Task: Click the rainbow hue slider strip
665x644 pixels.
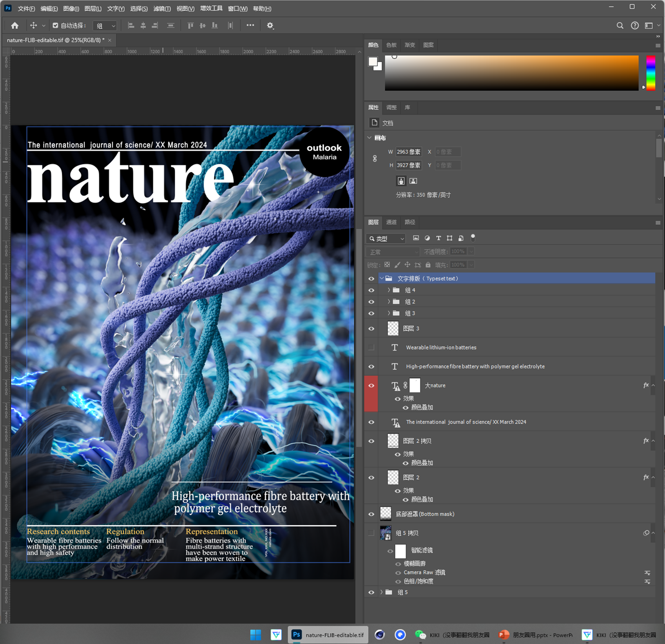Action: point(650,73)
